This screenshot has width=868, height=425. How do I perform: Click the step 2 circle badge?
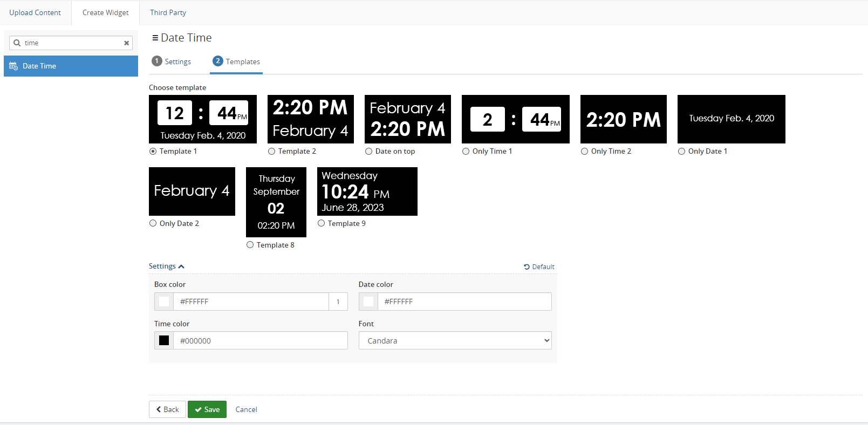[218, 61]
